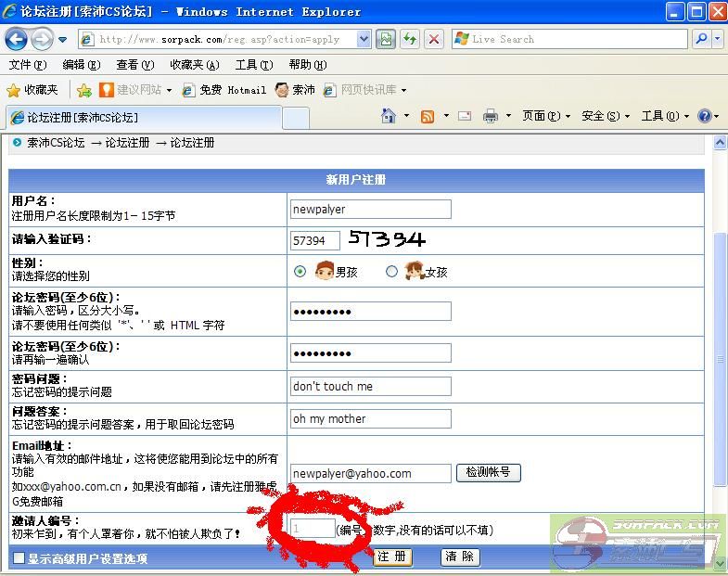
Task: Open the Home page icon
Action: [x=390, y=116]
